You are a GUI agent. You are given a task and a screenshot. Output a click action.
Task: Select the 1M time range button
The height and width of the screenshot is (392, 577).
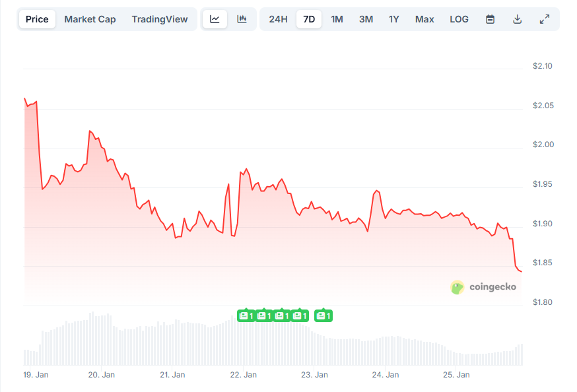[337, 19]
